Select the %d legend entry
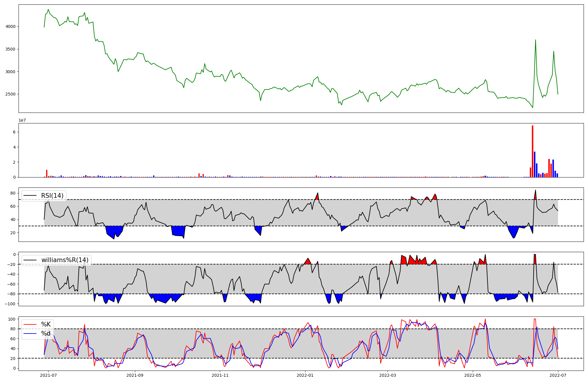The width and height of the screenshot is (588, 382). [x=46, y=334]
